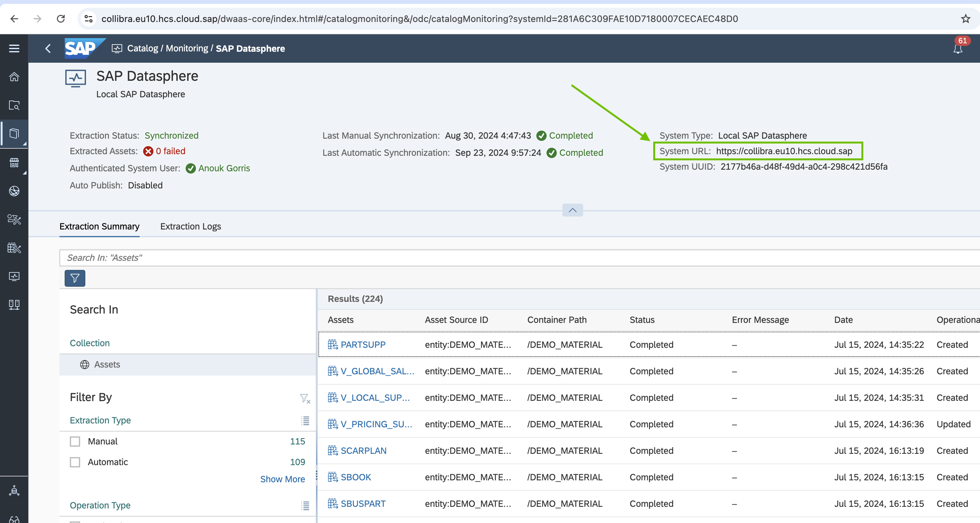
Task: Clear filters icon next to Filter By
Action: pyautogui.click(x=305, y=398)
